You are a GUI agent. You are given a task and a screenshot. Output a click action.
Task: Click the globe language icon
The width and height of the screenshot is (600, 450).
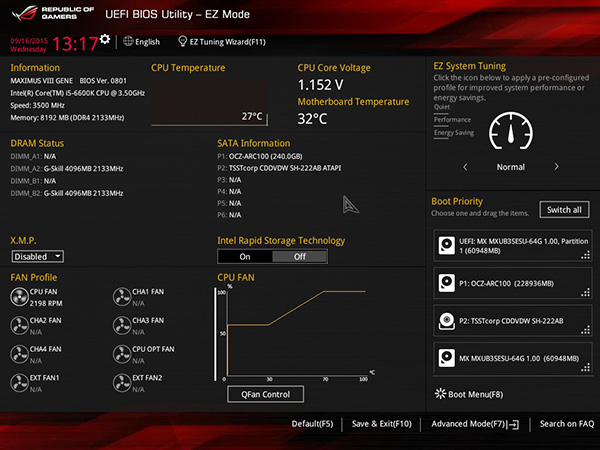tap(128, 41)
